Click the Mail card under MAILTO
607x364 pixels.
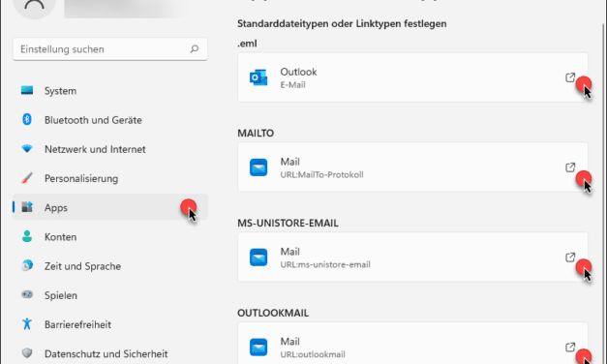(x=412, y=167)
